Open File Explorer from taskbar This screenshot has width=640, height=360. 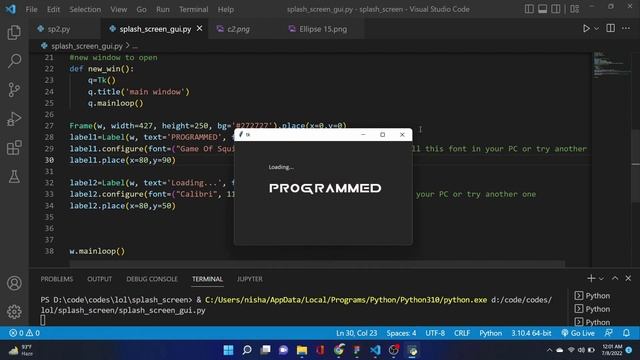(302, 350)
